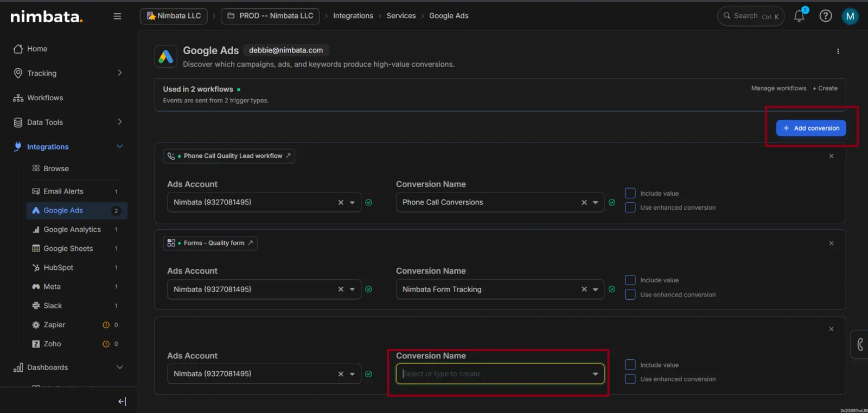Image resolution: width=868 pixels, height=413 pixels.
Task: Open the Manage workflows link
Action: (778, 88)
